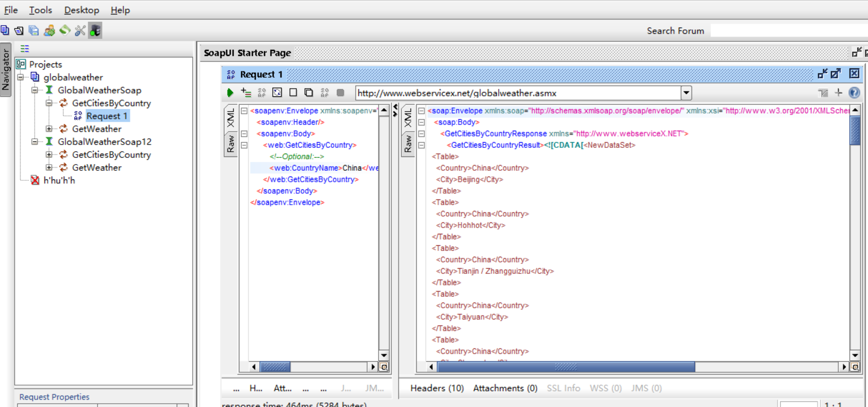Toggle the navigator properties list icon
The height and width of the screenshot is (407, 868).
point(25,49)
